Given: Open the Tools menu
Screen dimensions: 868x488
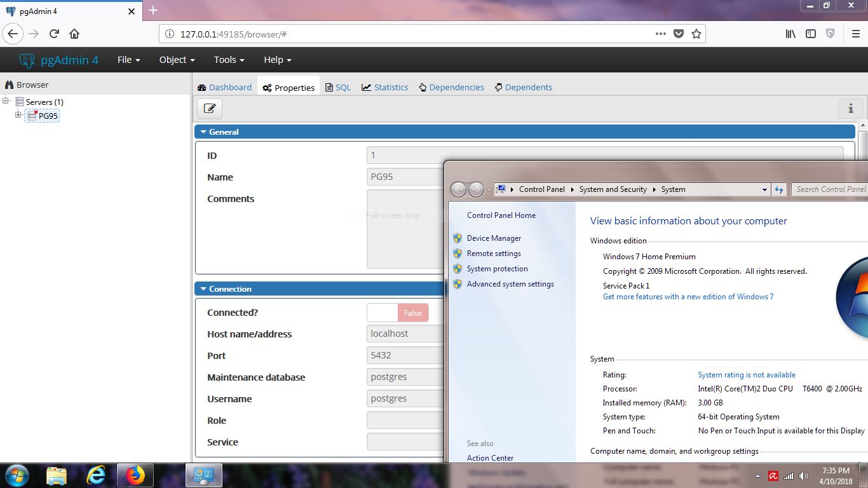Looking at the screenshot, I should (x=229, y=60).
